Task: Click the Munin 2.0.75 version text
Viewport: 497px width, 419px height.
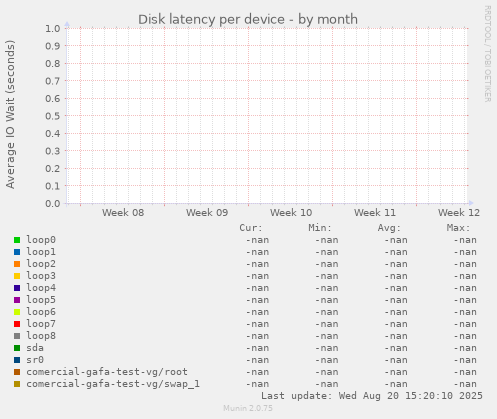Action: 248,408
